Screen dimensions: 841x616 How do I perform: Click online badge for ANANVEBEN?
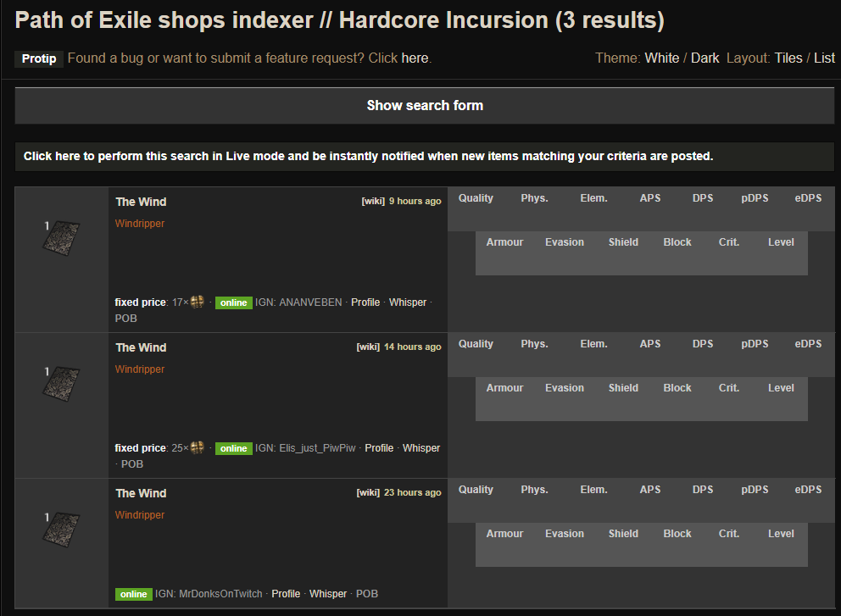(234, 302)
